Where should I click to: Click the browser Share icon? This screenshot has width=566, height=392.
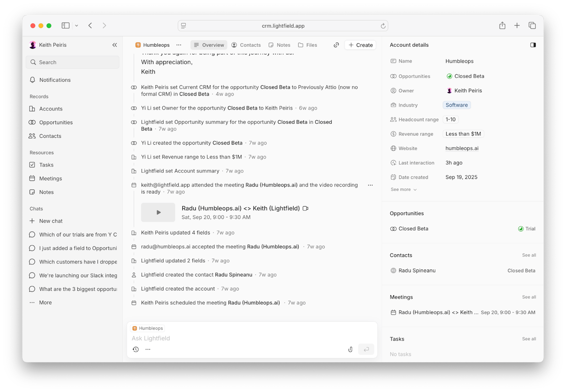[x=502, y=25]
